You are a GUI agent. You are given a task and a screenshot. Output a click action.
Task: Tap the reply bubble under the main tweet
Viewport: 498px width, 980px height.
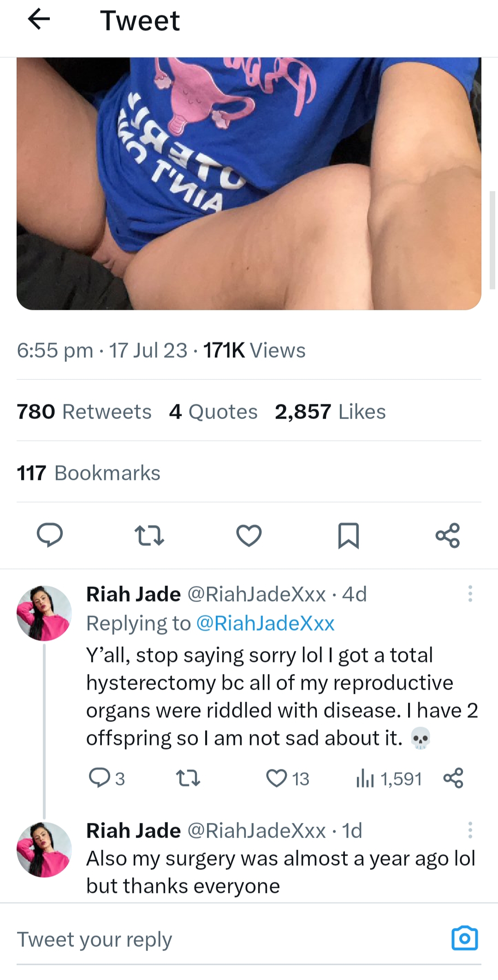(x=50, y=535)
